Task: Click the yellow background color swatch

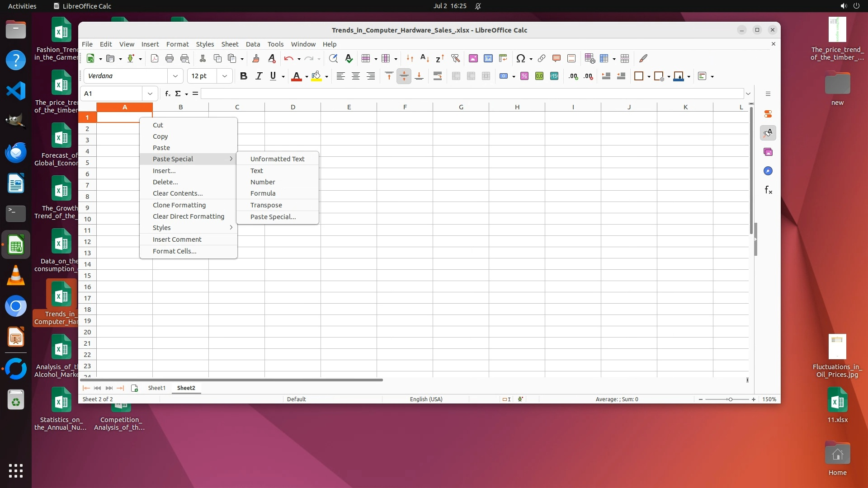Action: click(x=316, y=76)
